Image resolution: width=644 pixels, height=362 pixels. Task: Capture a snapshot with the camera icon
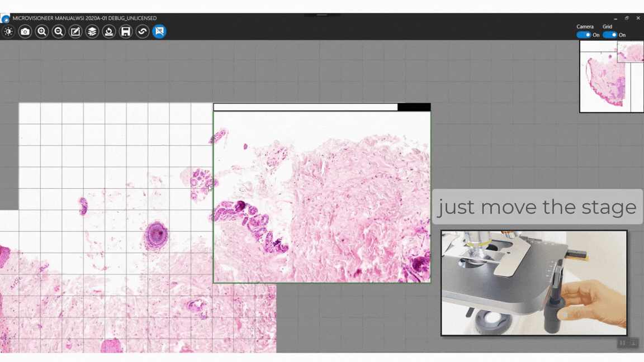pos(25,32)
